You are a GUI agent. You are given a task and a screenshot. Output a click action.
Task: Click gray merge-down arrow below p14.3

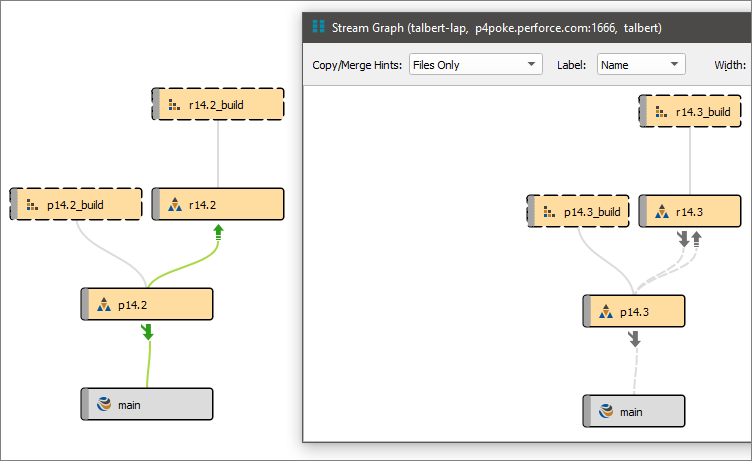point(634,340)
